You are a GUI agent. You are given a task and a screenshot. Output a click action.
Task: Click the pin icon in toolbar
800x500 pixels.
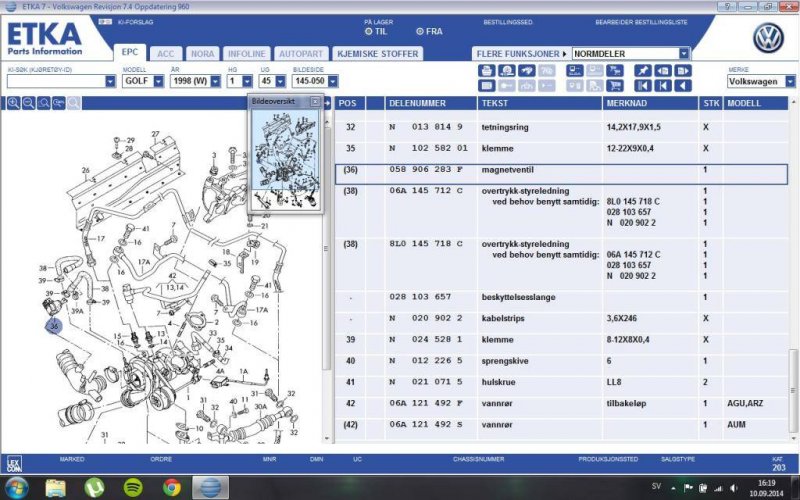641,71
